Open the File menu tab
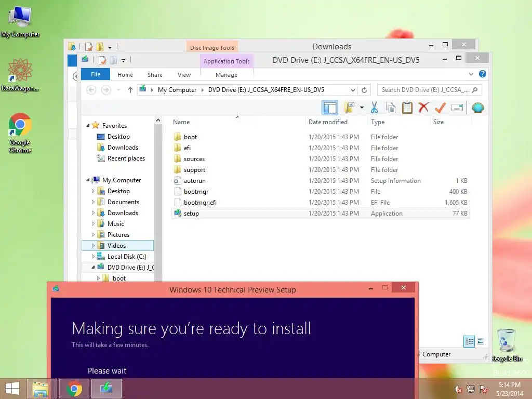532x399 pixels. pyautogui.click(x=96, y=74)
